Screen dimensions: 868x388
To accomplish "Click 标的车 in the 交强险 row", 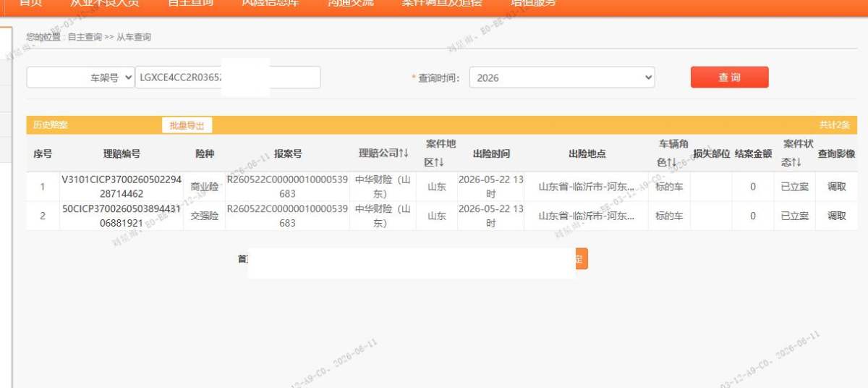I will coord(669,216).
